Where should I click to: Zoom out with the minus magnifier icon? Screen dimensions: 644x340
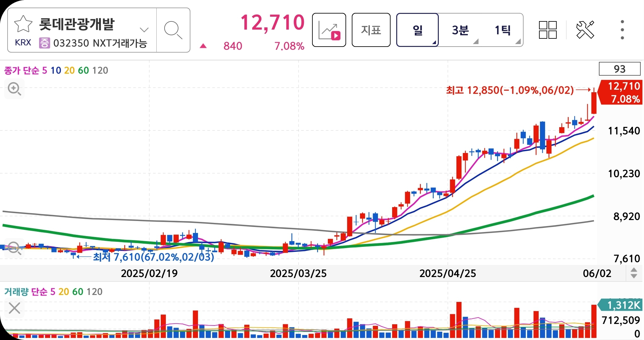[x=15, y=248]
